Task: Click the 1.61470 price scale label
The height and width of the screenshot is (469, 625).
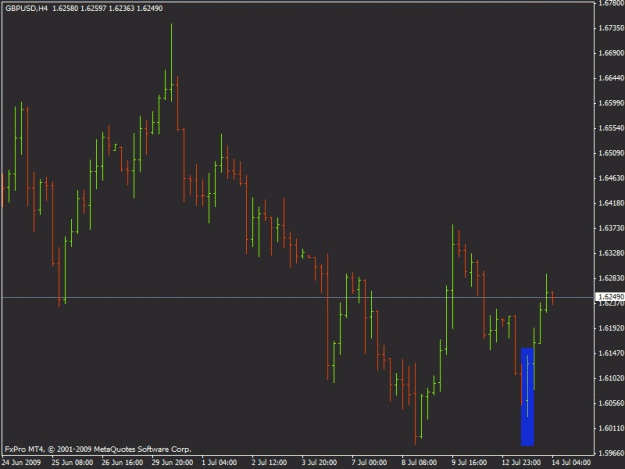Action: point(611,353)
